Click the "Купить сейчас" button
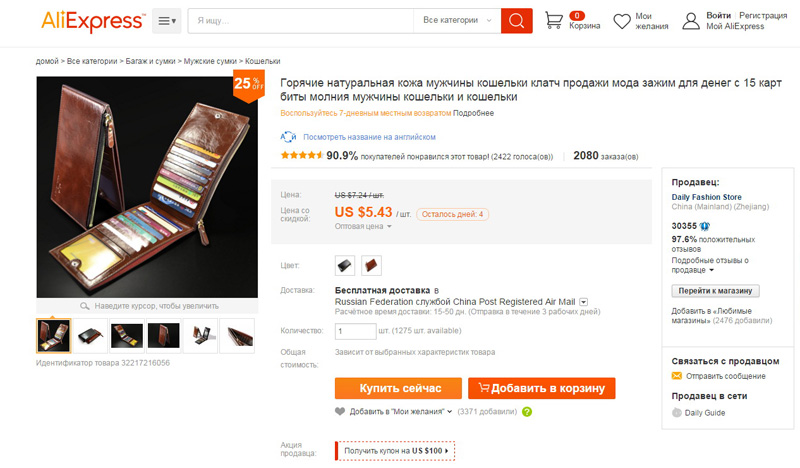800x468 pixels. (x=398, y=388)
